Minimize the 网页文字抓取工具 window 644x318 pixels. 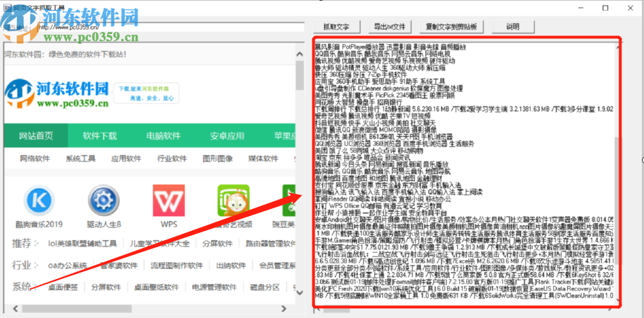click(581, 8)
